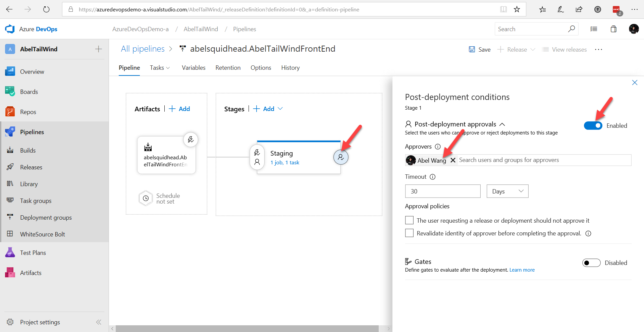The height and width of the screenshot is (332, 644).
Task: Click the search magnifier icon
Action: tap(572, 29)
